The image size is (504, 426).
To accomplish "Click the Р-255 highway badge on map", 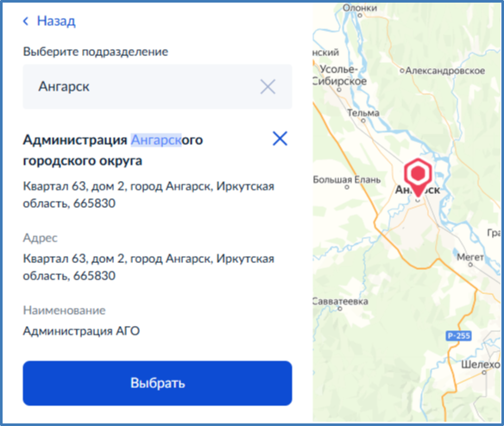I will click(x=458, y=335).
